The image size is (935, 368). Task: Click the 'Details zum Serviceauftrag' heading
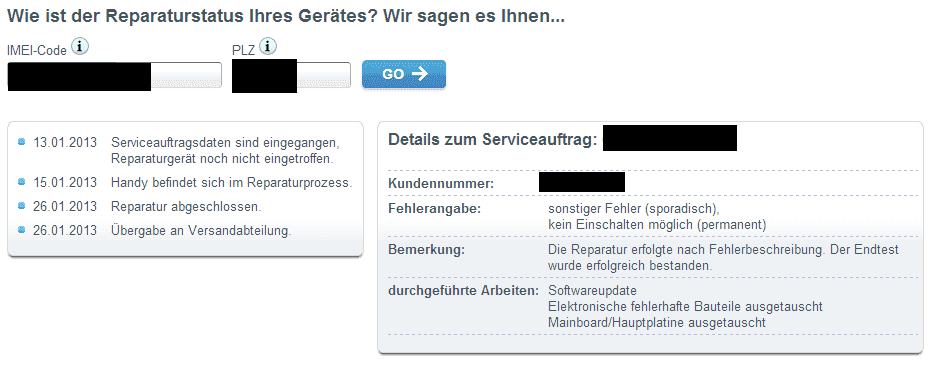point(493,140)
